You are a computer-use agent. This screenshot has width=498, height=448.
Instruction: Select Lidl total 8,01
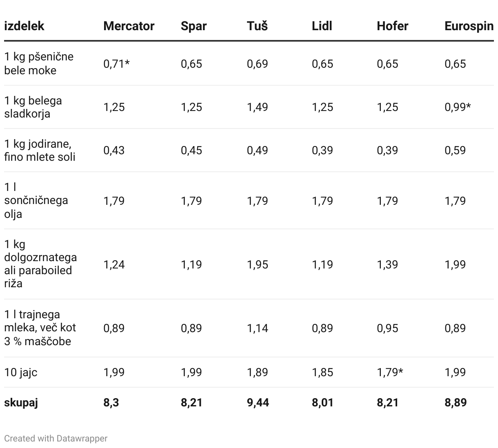tap(322, 402)
